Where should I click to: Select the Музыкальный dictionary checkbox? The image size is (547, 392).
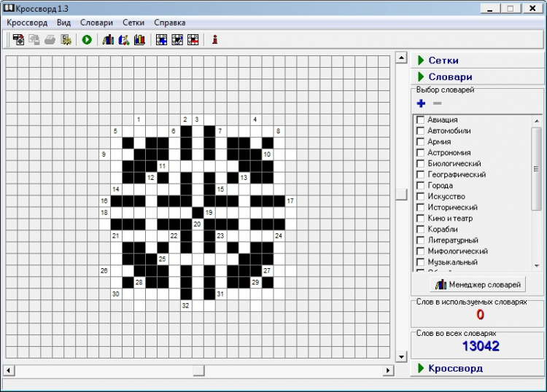[421, 262]
